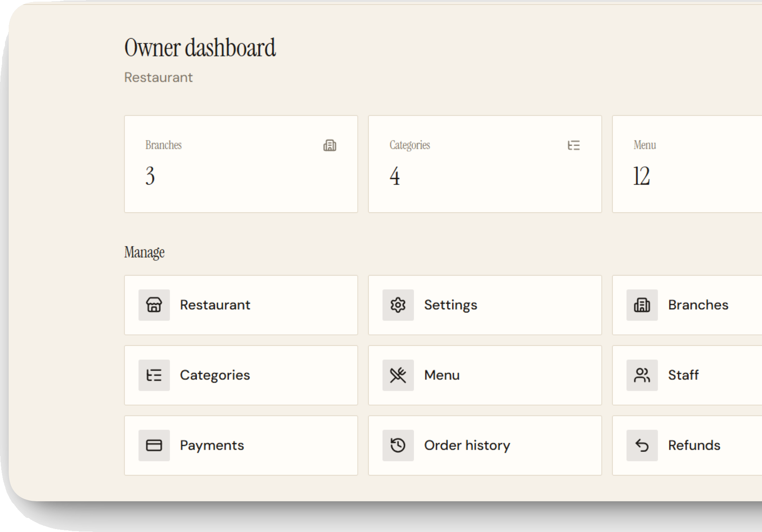Click the storefront icon beside Restaurant
This screenshot has height=532, width=762.
click(x=154, y=305)
